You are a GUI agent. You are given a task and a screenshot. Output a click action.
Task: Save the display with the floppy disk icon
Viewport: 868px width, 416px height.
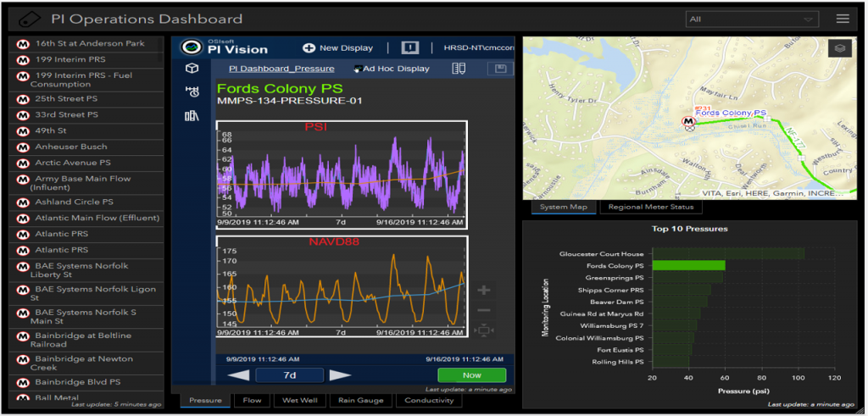pos(500,69)
